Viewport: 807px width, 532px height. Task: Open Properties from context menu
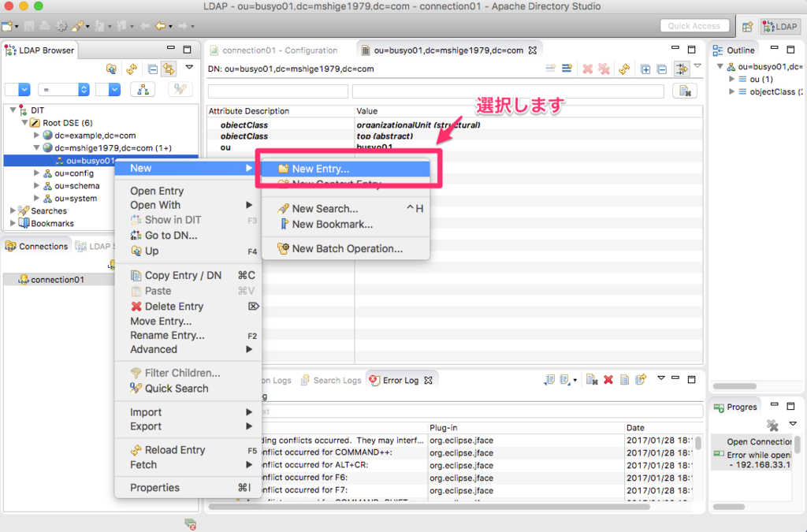coord(188,488)
